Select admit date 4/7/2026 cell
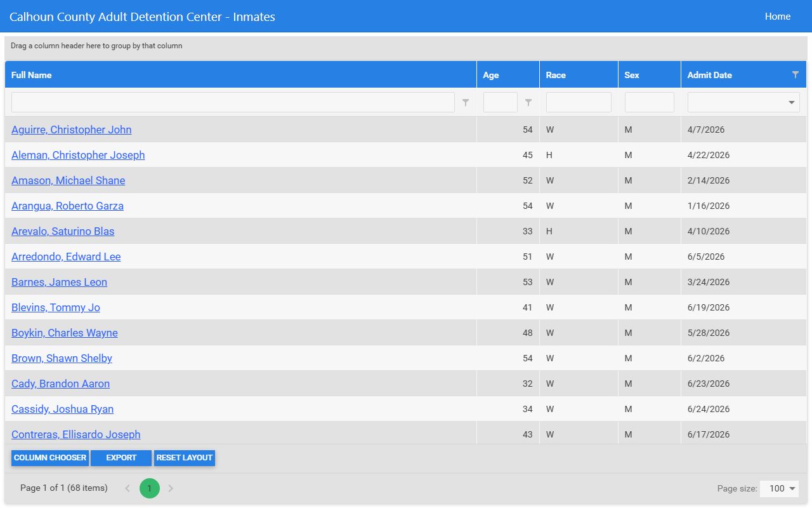The height and width of the screenshot is (508, 812). click(x=743, y=130)
